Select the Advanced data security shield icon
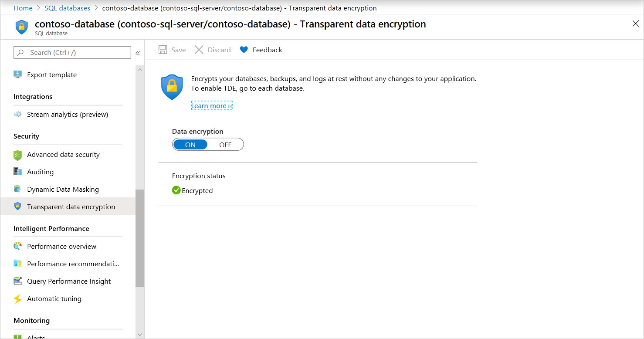 17,154
